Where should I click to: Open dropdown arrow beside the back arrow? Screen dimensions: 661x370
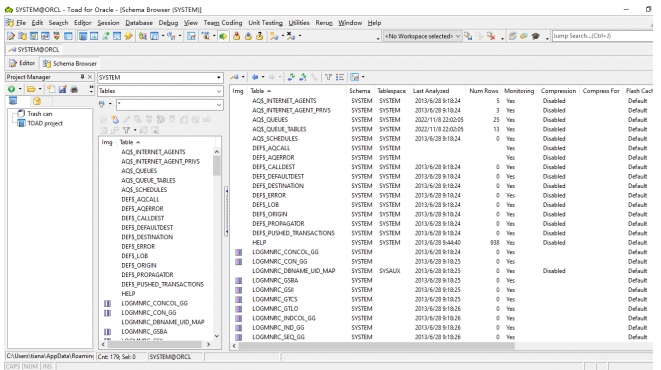click(263, 77)
